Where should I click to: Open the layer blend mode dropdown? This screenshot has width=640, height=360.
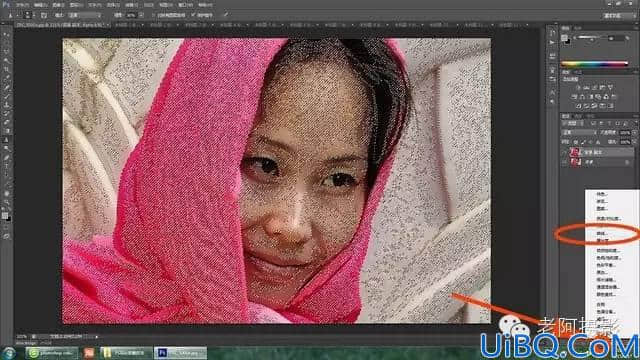[x=579, y=133]
